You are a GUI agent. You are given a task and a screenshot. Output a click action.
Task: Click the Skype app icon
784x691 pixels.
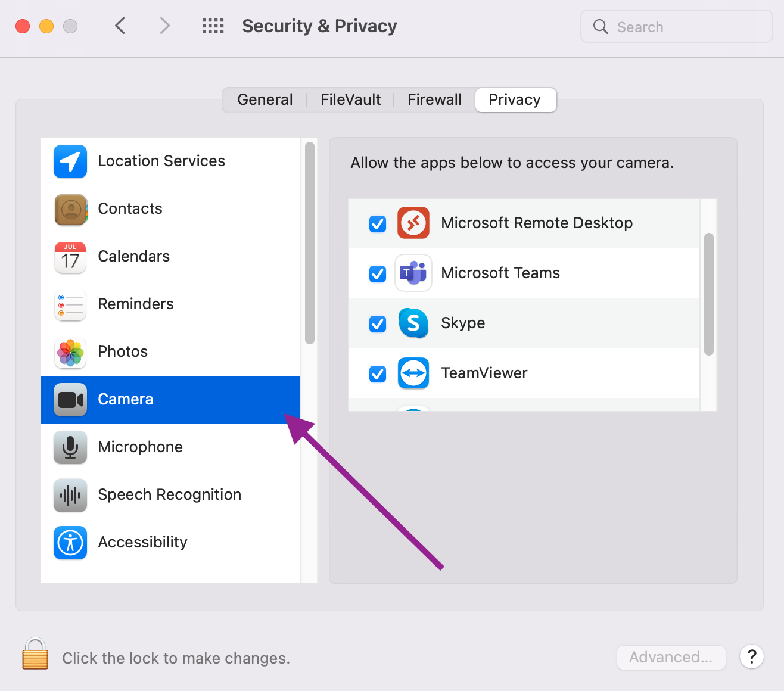click(413, 323)
